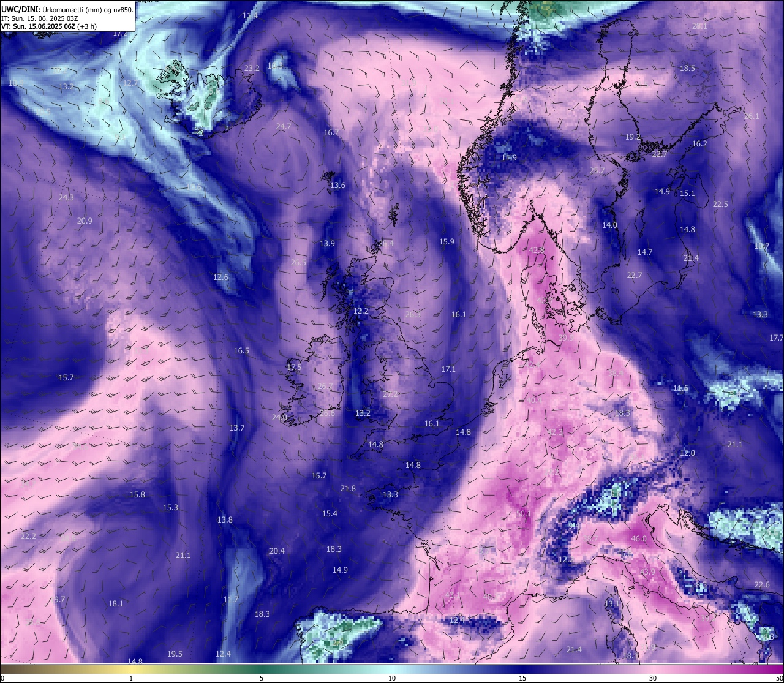This screenshot has height=683, width=784.
Task: Select the 16.5 value west of Ireland
Action: point(241,351)
